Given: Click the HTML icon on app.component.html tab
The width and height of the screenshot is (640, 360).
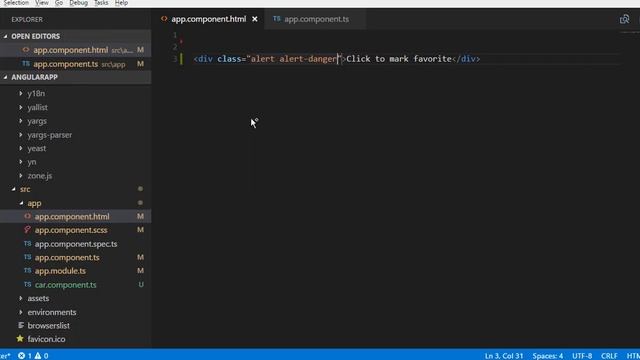Looking at the screenshot, I should 164,19.
